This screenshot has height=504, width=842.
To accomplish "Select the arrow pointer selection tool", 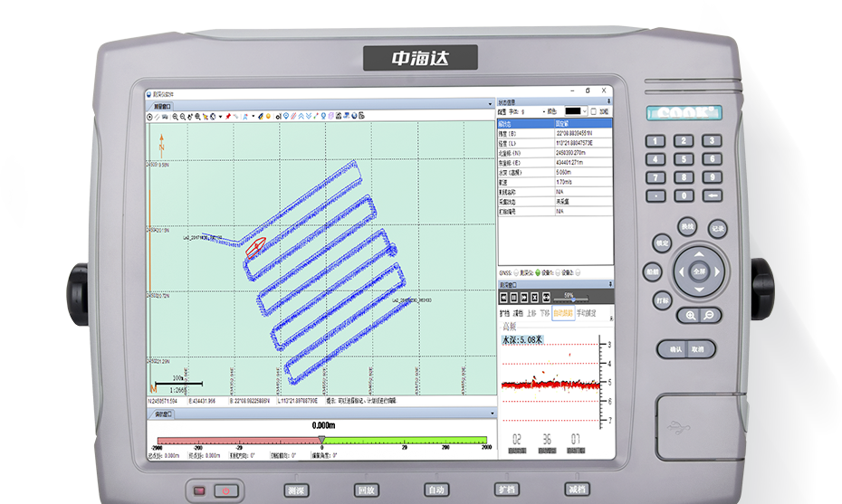I will coord(206,117).
